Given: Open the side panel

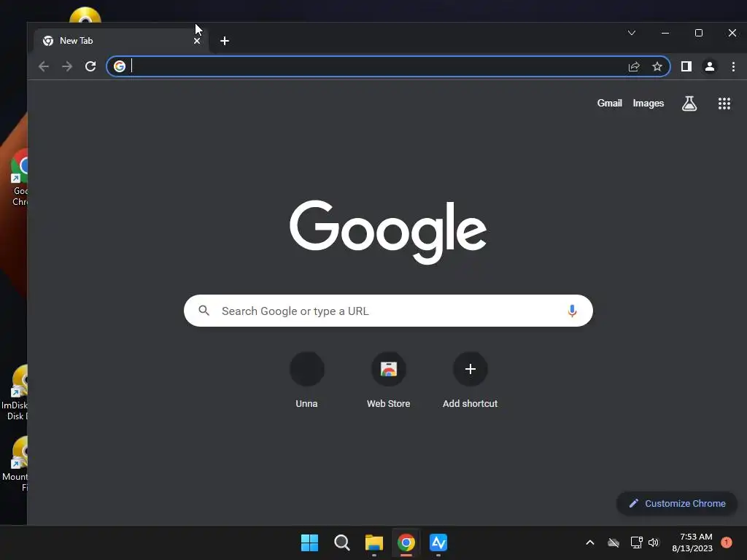Looking at the screenshot, I should point(686,66).
